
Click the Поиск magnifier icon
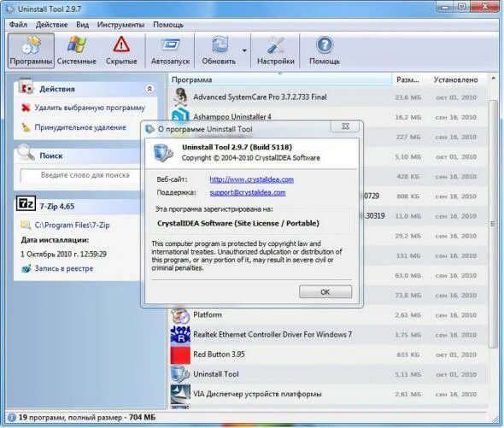coord(26,152)
